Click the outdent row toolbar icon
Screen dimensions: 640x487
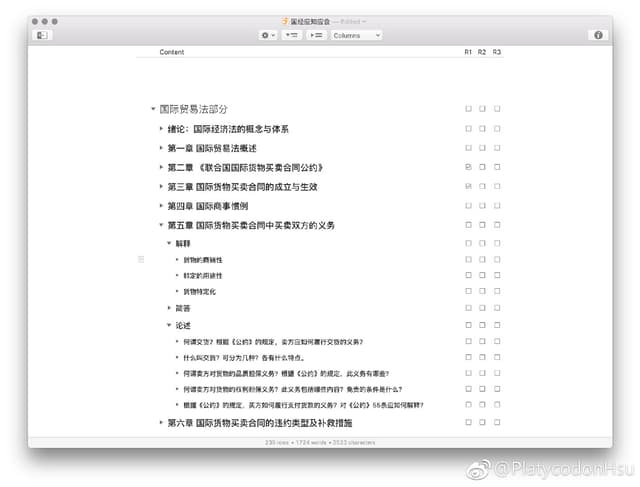292,35
